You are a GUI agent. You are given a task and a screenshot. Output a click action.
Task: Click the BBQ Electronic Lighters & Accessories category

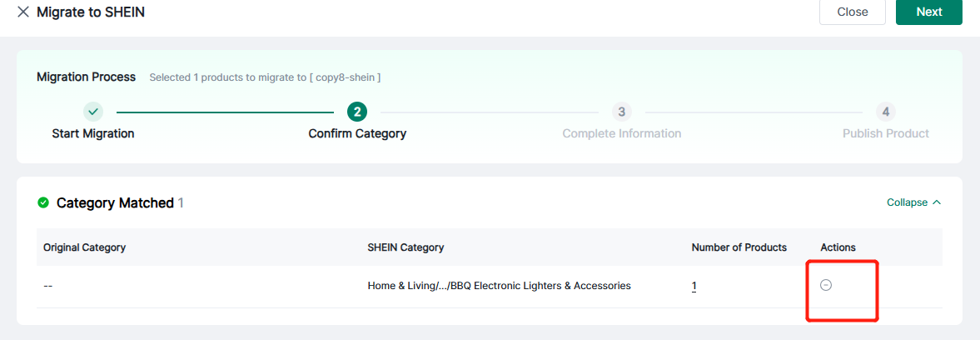coord(499,286)
